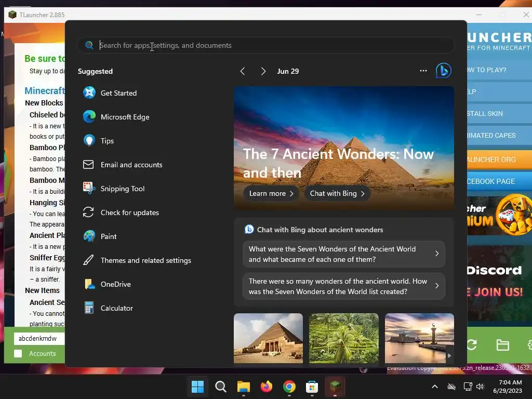The width and height of the screenshot is (532, 399).
Task: Launch Snipping Tool from suggested list
Action: coord(114,189)
